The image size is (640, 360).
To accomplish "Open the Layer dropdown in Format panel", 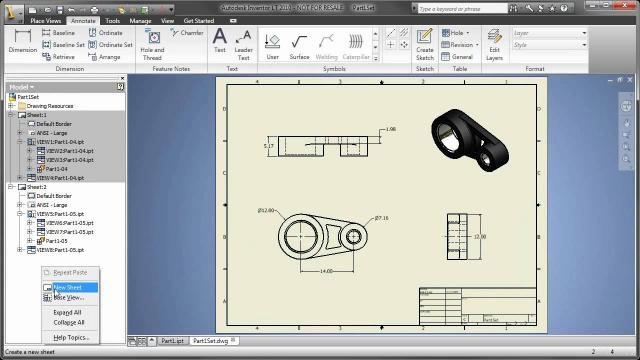I will click(549, 33).
